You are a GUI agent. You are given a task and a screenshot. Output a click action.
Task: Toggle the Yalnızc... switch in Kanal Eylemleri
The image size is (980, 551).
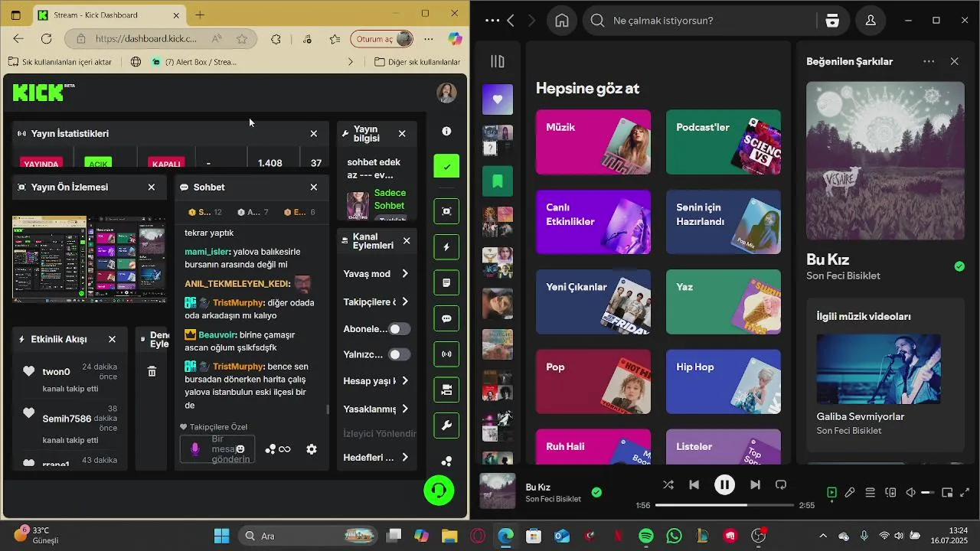click(x=399, y=354)
